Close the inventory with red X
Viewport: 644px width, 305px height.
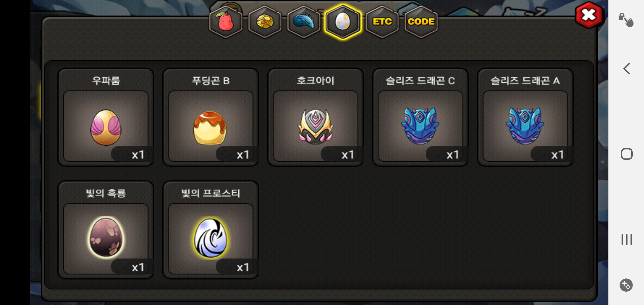(x=589, y=15)
